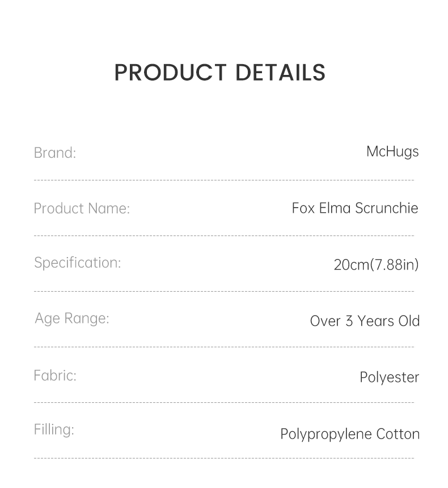Select the Over 3 Years Old text
This screenshot has height=488, width=448.
coord(365,321)
